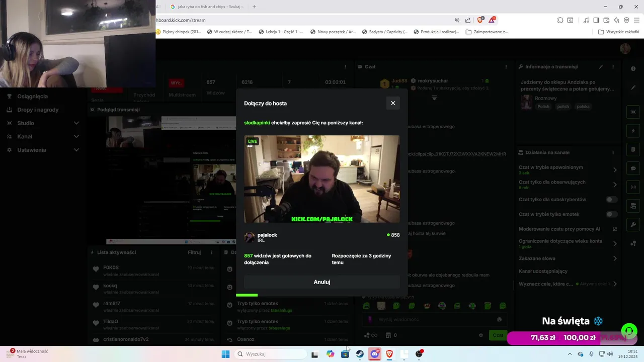Open user profile avatar top right
The width and height of the screenshot is (644, 362).
click(625, 48)
